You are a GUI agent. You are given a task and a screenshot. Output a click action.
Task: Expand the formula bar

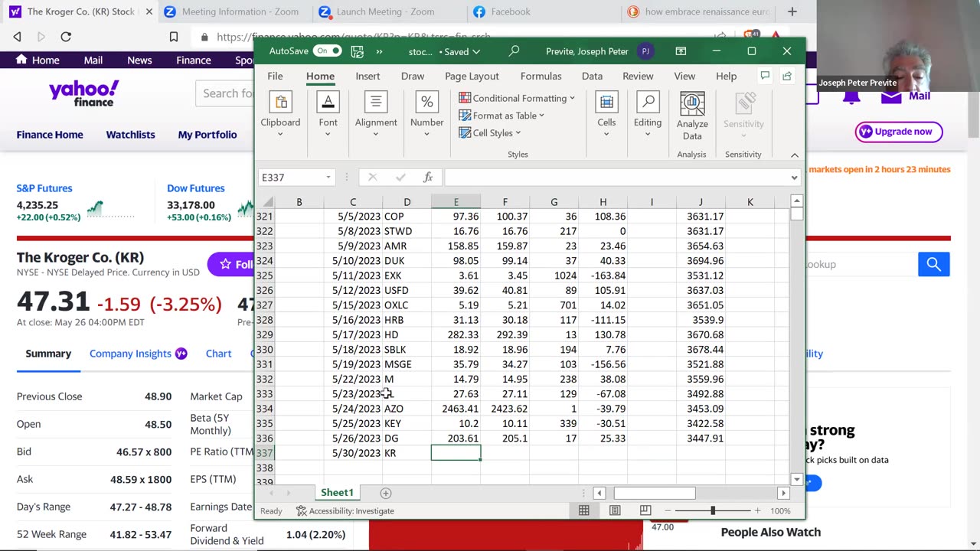click(794, 178)
